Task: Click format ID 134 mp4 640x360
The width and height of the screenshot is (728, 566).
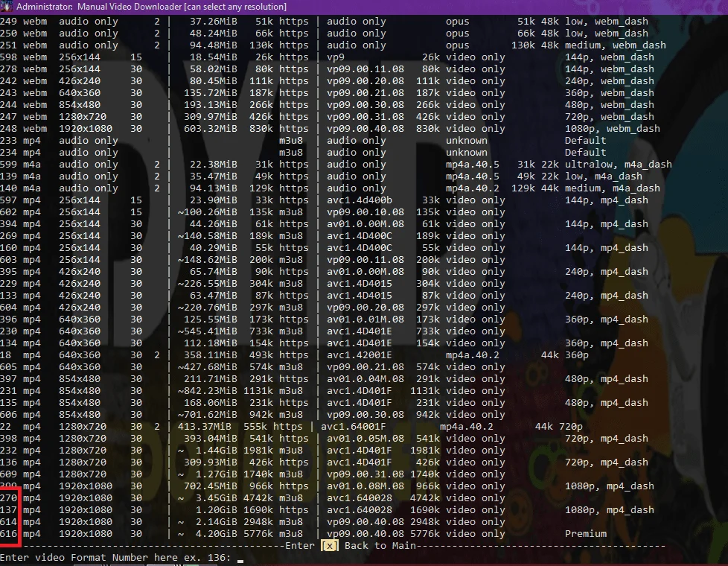Action: coord(8,343)
